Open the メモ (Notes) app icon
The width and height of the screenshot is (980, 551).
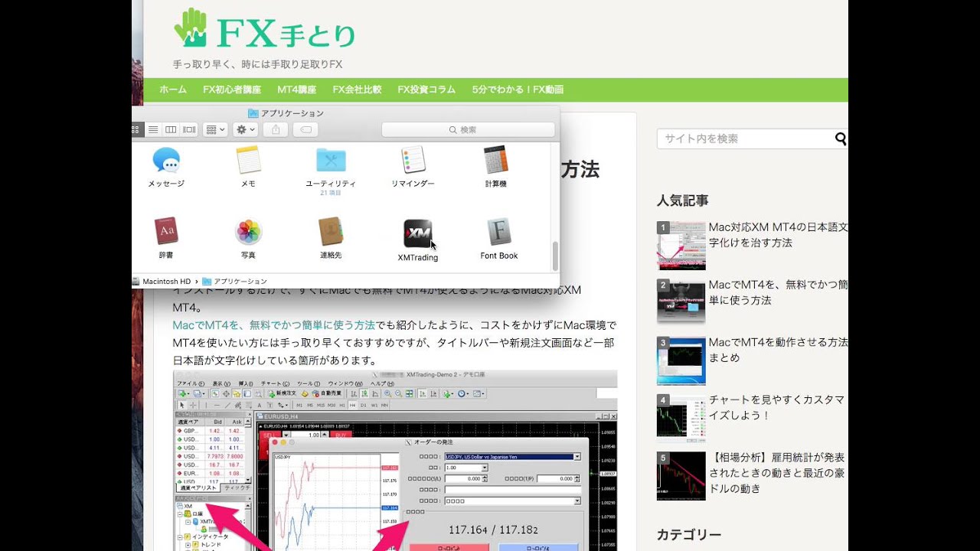pyautogui.click(x=248, y=160)
